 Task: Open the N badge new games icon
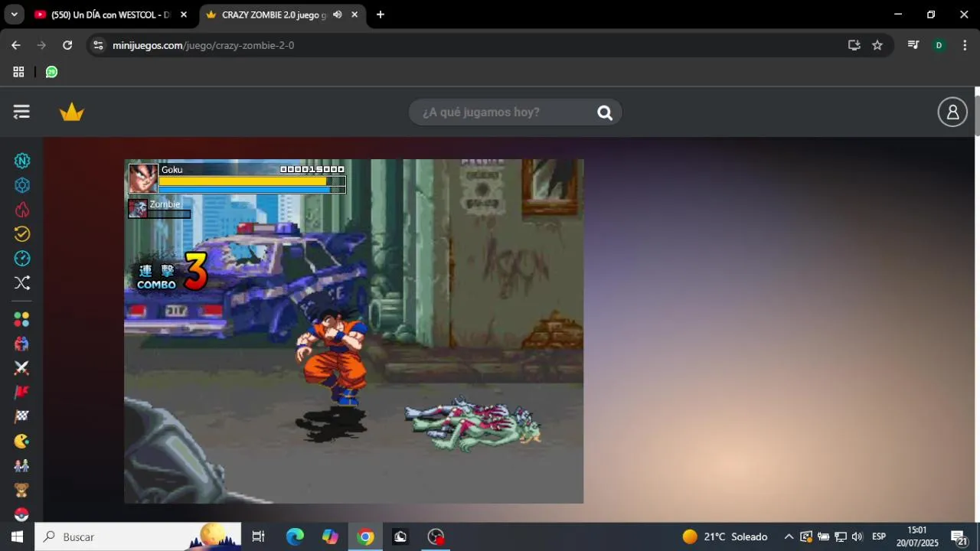[x=22, y=161]
